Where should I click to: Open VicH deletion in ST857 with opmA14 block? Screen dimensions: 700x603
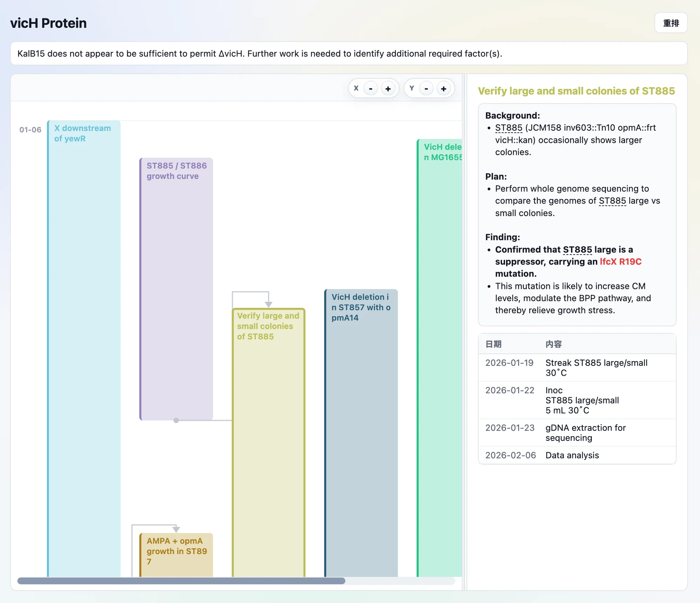361,432
